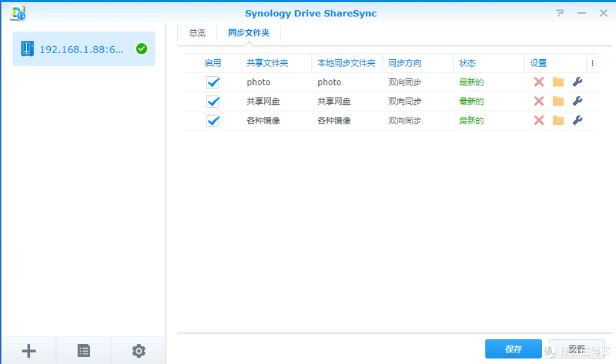
Task: Minimize the ShareSync window
Action: [x=581, y=13]
